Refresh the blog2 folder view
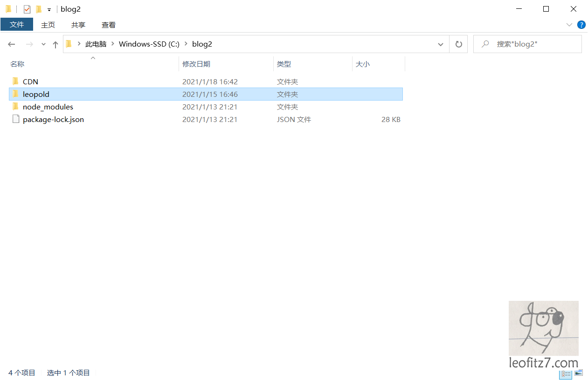Viewport: 588px width, 380px height. click(x=458, y=44)
